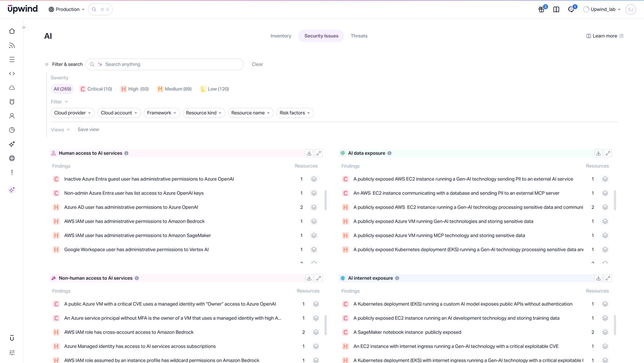Open the documentation book icon in header
644x363 pixels.
coord(556,9)
